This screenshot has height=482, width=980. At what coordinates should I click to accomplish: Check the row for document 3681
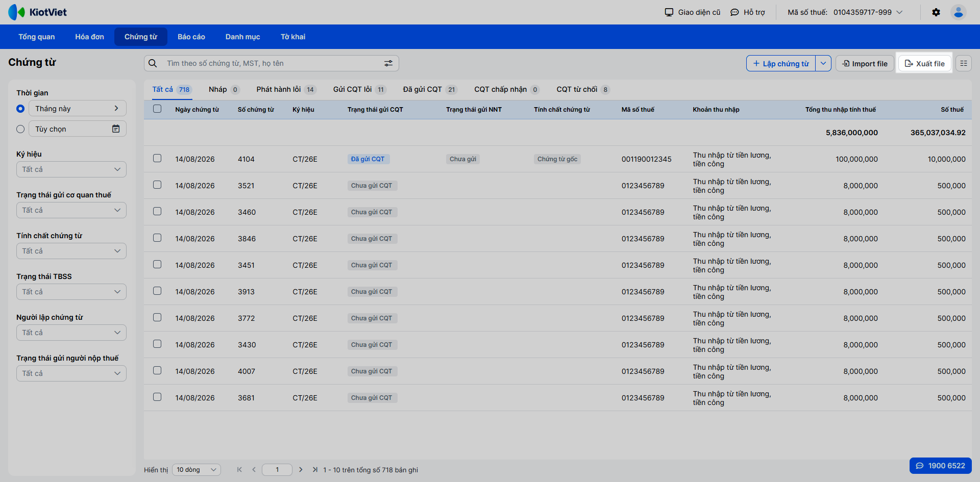coord(157,397)
